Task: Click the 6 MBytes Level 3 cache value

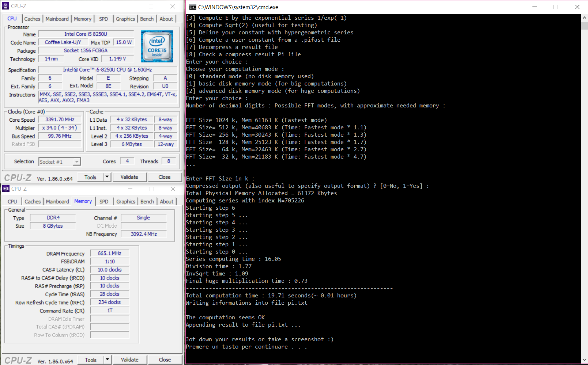Action: pos(132,144)
